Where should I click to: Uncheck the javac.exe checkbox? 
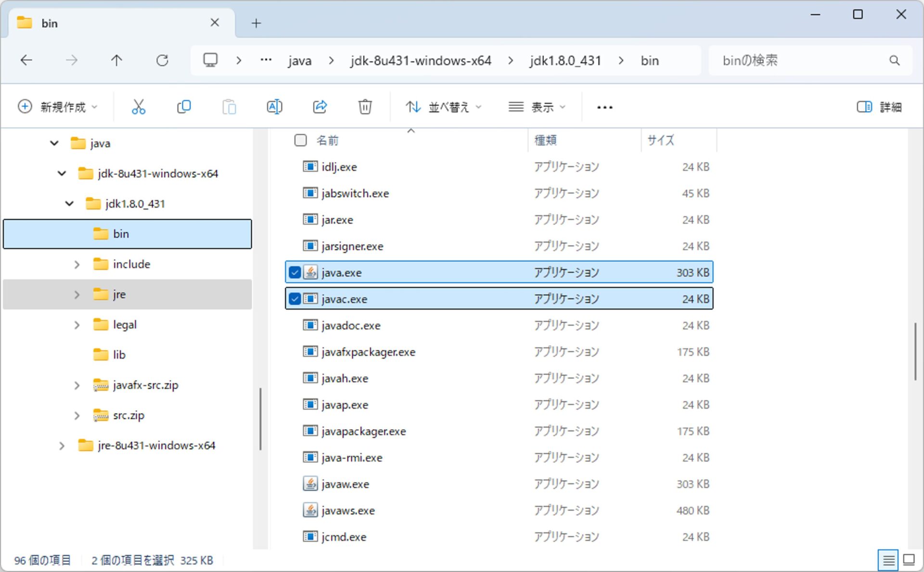295,299
